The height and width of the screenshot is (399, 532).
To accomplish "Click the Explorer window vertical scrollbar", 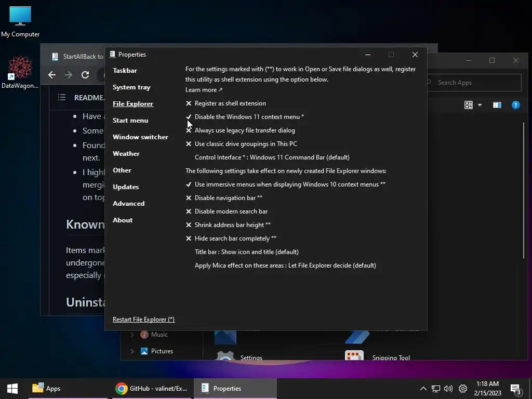I will click(x=524, y=190).
